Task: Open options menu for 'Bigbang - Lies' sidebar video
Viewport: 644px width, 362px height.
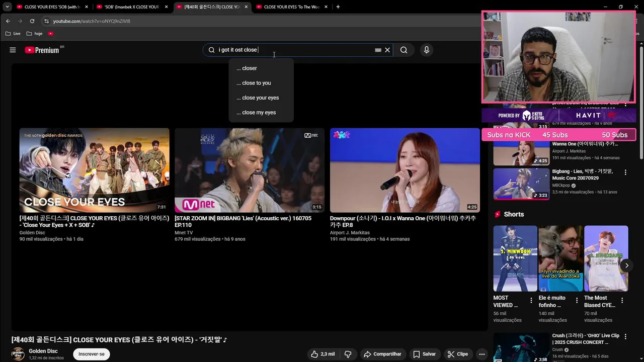Action: [x=625, y=172]
